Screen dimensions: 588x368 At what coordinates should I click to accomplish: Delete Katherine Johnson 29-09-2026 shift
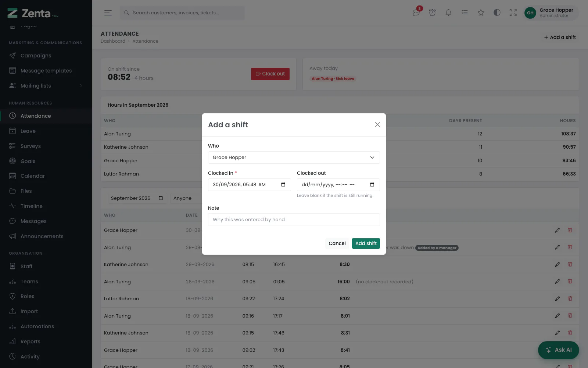coord(570,265)
